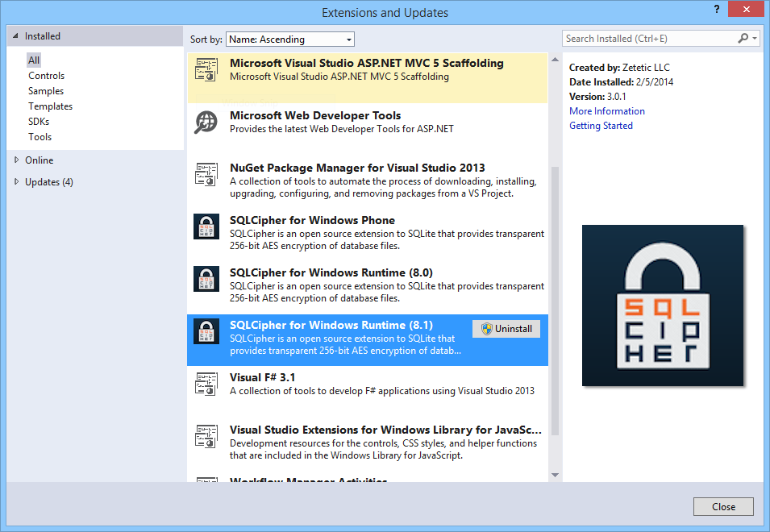Select SQLCipher for Windows Runtime (8.0) title
The height and width of the screenshot is (532, 770).
(331, 273)
